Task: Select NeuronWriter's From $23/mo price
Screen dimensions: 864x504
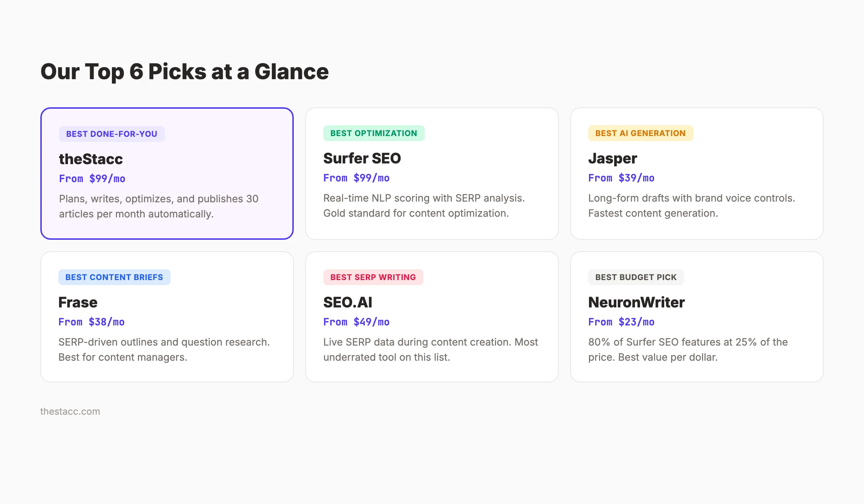Action: point(621,322)
